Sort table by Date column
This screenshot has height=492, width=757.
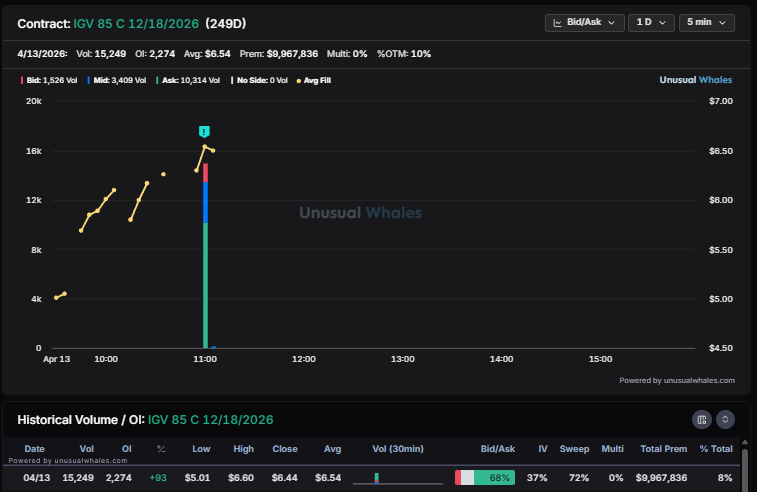point(34,449)
